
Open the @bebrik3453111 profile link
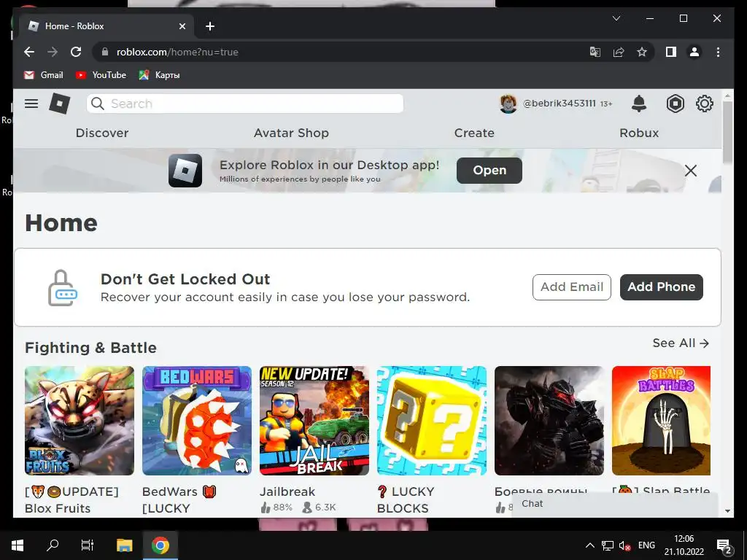[x=560, y=104]
